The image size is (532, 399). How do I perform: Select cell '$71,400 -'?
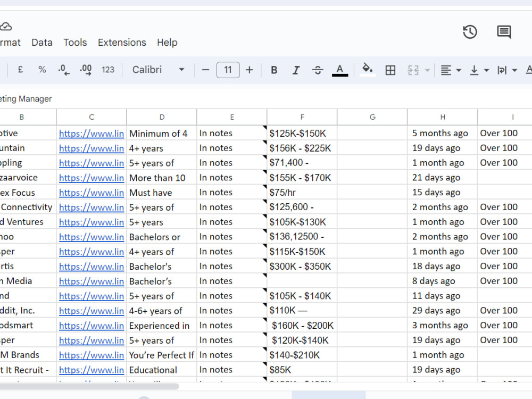click(x=302, y=163)
